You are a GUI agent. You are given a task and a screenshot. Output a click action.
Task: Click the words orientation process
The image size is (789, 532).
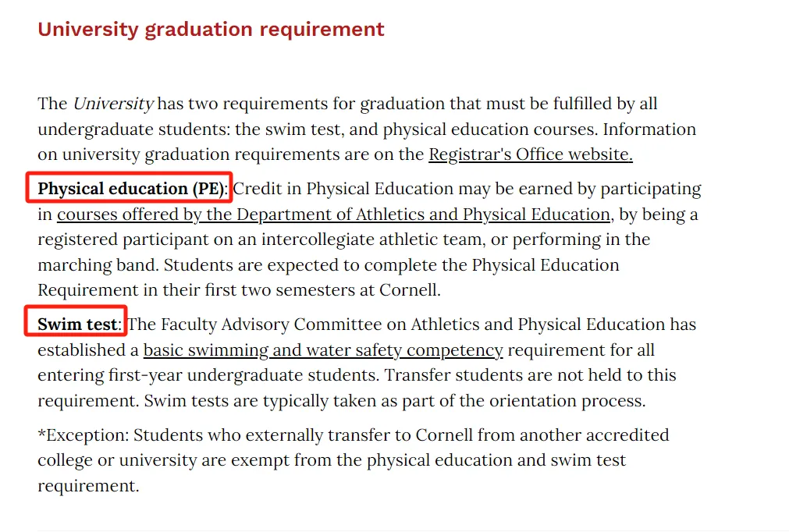coord(567,401)
